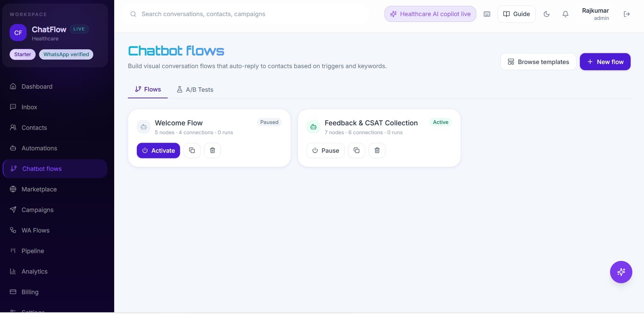Switch to the A/B Tests tab
The width and height of the screenshot is (644, 314).
(195, 90)
